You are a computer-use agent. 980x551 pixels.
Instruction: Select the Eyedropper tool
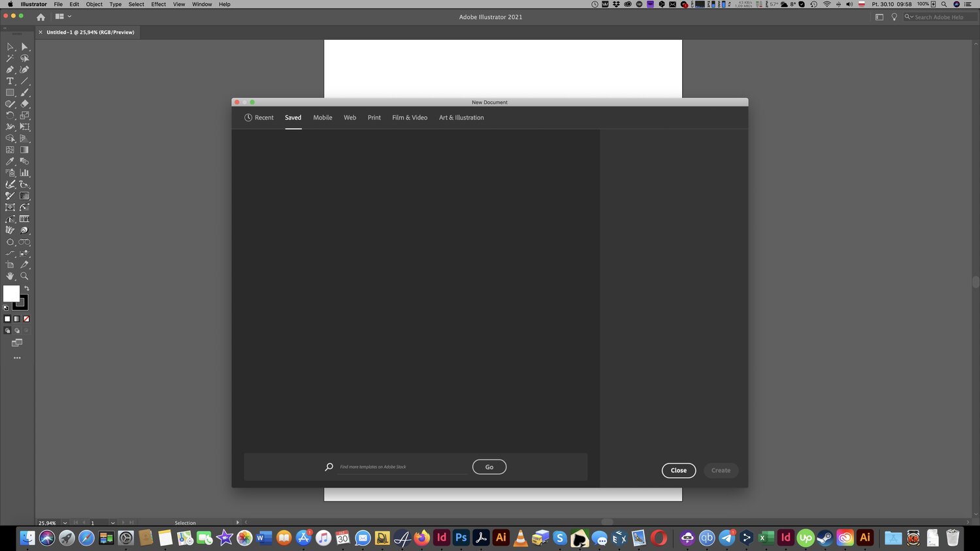tap(10, 161)
